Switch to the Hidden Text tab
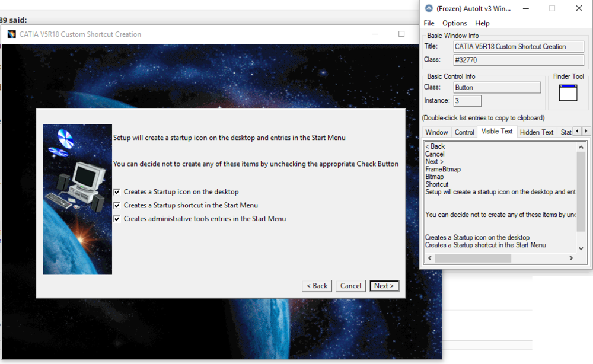The width and height of the screenshot is (593, 364). click(x=536, y=132)
